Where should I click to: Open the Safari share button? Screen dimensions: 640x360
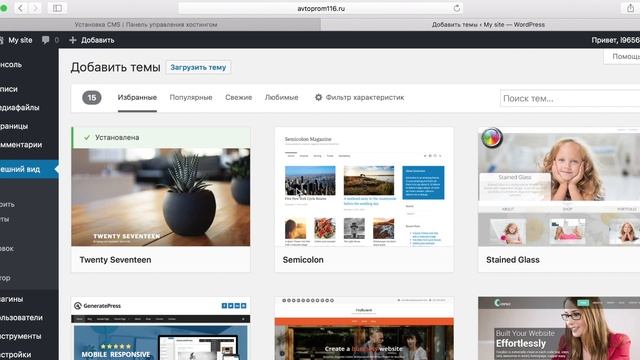pyautogui.click(x=630, y=8)
